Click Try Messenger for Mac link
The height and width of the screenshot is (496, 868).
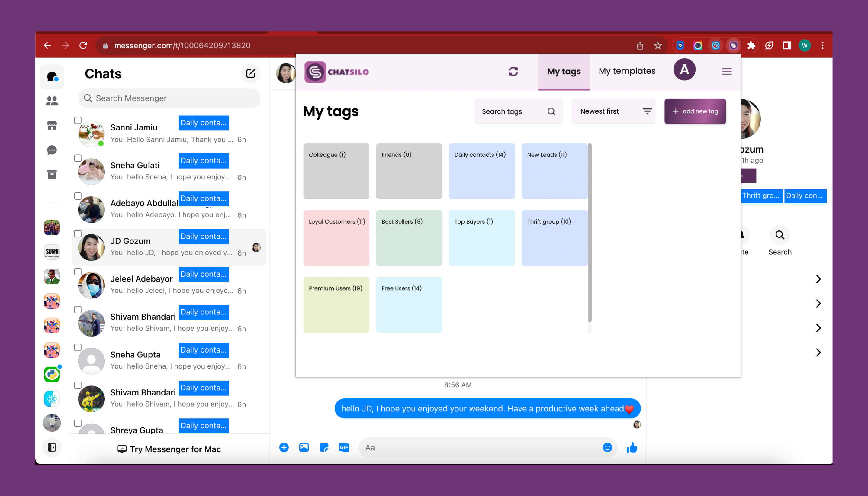169,449
